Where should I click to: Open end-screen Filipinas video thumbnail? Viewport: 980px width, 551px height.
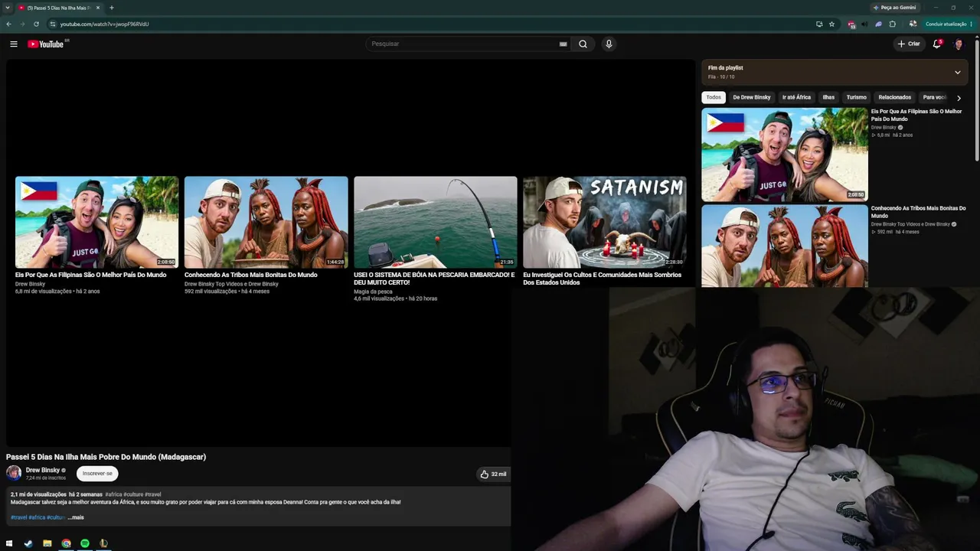click(x=96, y=222)
